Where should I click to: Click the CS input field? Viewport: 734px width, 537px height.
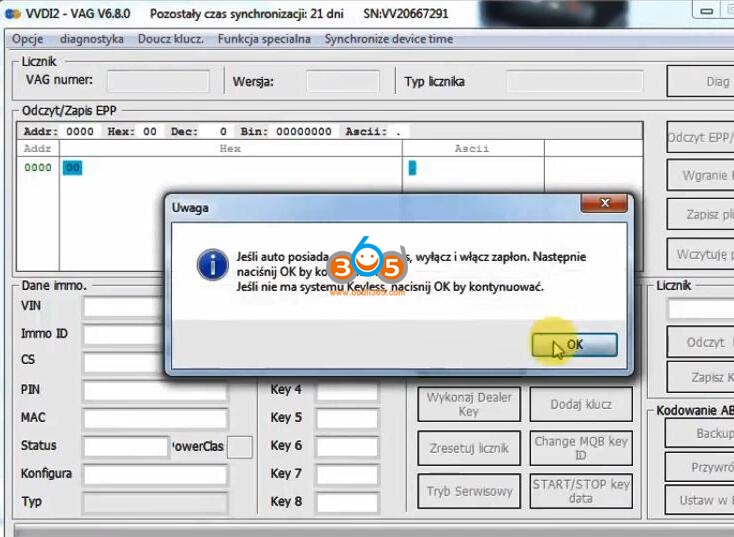[124, 362]
